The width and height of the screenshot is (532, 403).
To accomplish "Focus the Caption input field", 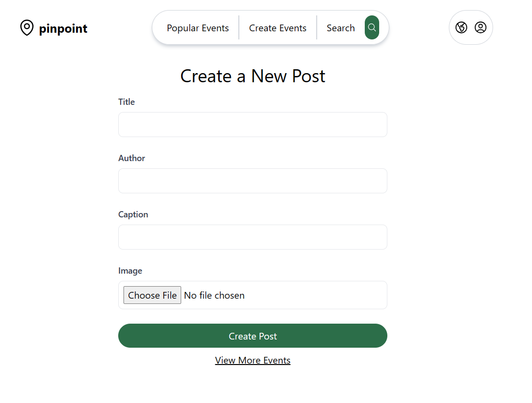I will pyautogui.click(x=253, y=237).
